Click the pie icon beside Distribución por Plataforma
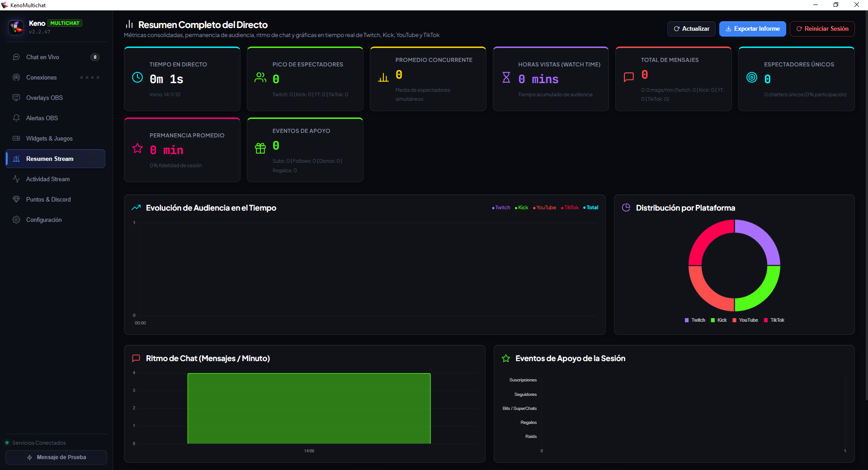The width and height of the screenshot is (868, 470). pyautogui.click(x=626, y=207)
